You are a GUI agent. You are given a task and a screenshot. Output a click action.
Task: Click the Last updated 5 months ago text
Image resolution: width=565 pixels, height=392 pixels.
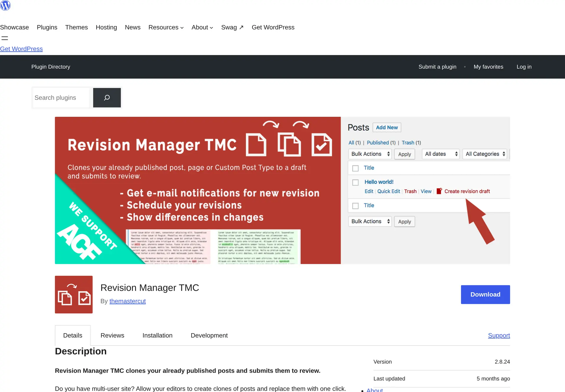(493, 379)
